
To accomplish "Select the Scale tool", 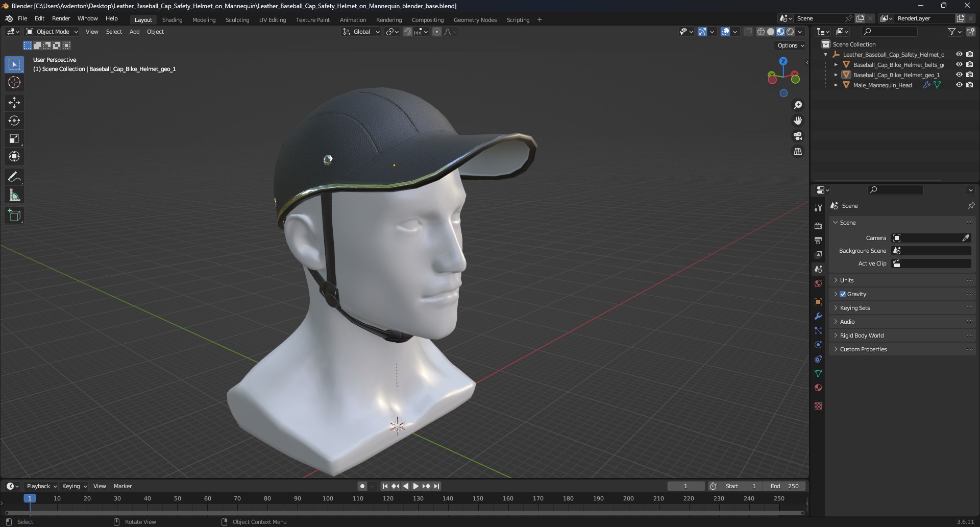I will click(14, 138).
